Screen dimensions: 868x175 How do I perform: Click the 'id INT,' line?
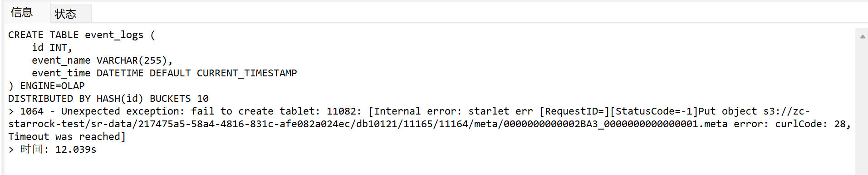tap(52, 48)
